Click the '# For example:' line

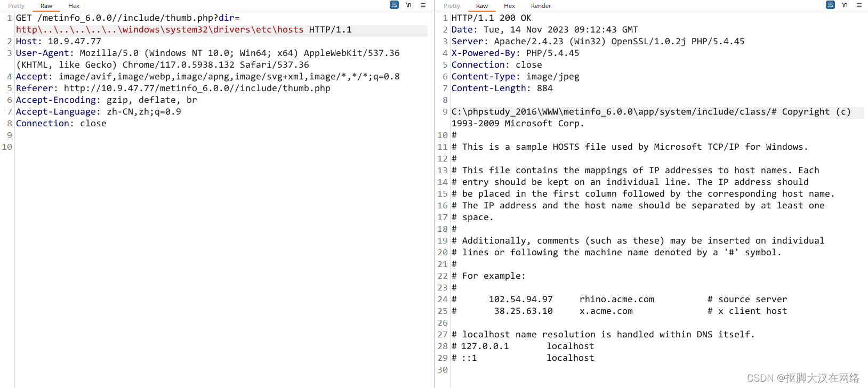[x=489, y=276]
